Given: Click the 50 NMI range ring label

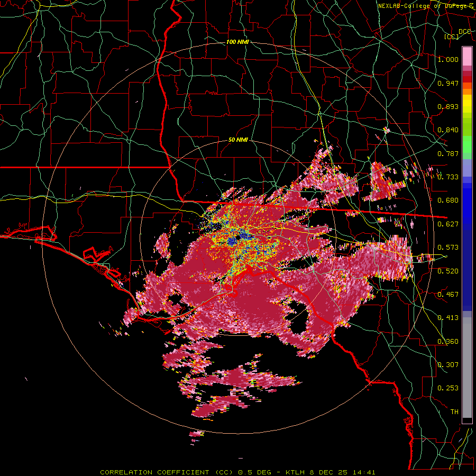Looking at the screenshot, I should pos(238,140).
